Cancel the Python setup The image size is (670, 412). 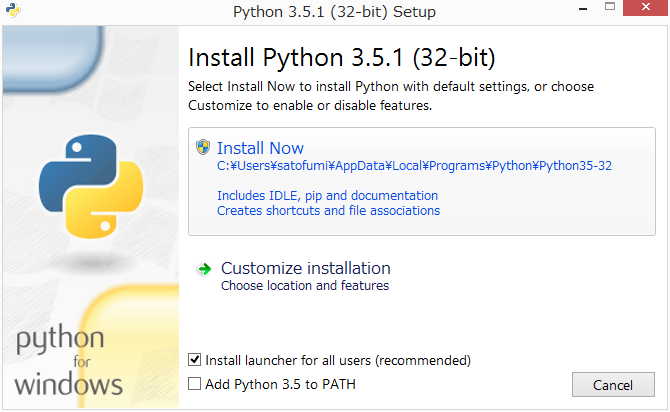click(x=613, y=385)
